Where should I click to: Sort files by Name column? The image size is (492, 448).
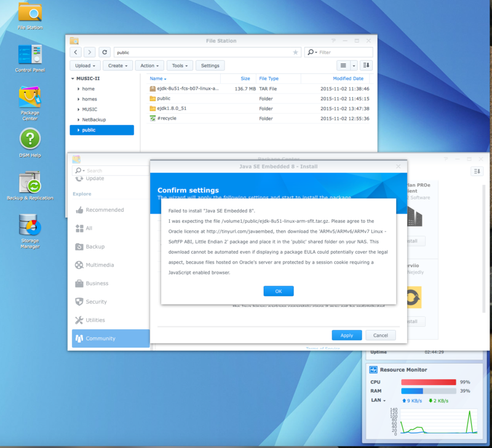(x=183, y=79)
